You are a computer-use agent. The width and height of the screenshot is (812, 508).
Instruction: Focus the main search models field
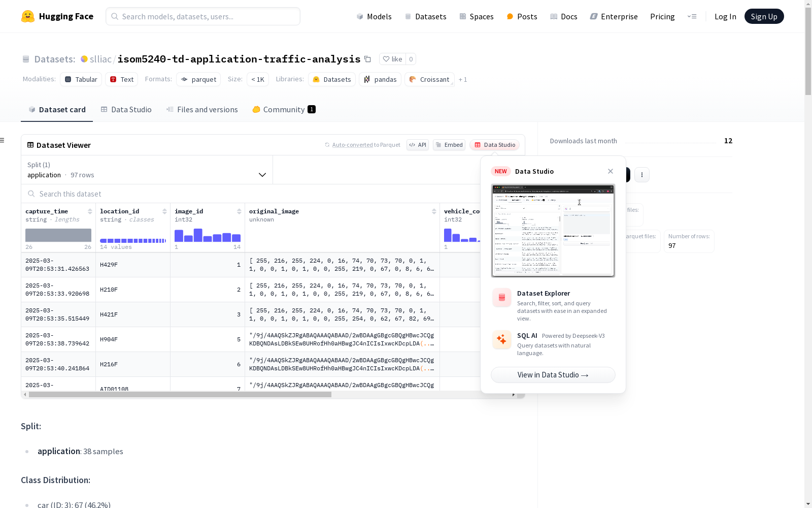[x=203, y=16]
